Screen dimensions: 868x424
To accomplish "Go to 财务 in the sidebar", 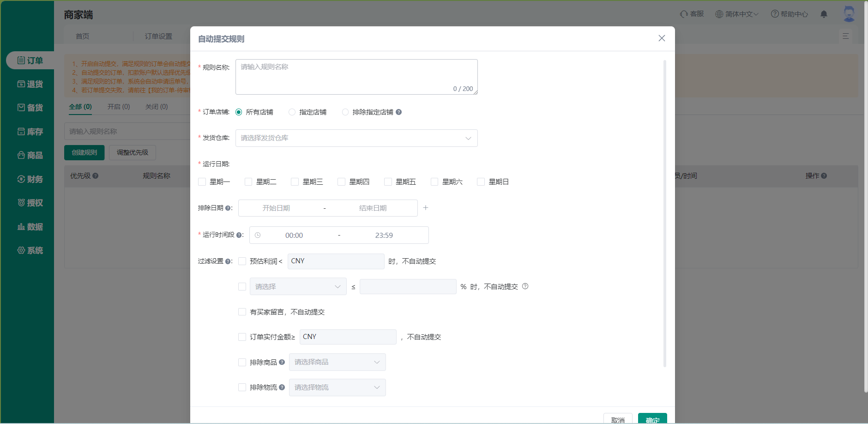I will click(30, 179).
